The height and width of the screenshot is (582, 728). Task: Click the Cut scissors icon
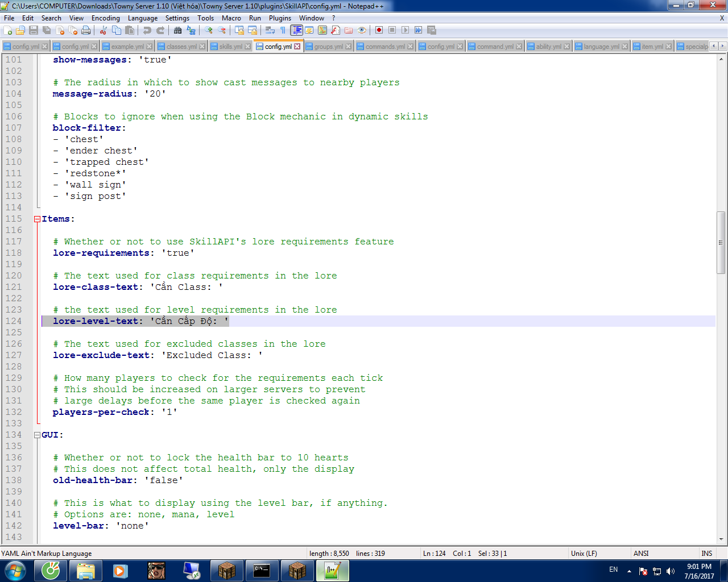(104, 30)
